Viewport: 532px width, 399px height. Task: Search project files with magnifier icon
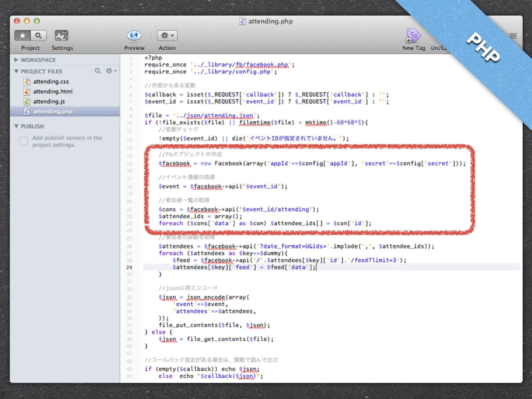pyautogui.click(x=97, y=71)
